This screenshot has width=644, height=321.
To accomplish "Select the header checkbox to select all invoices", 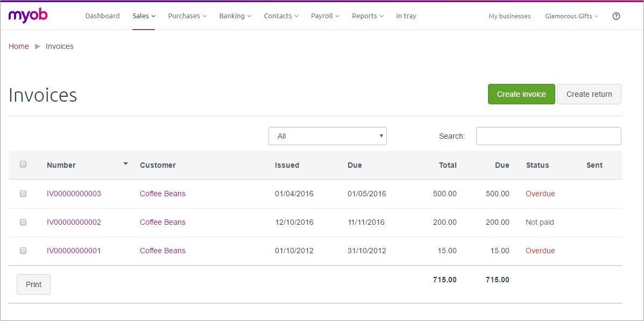I will point(23,164).
